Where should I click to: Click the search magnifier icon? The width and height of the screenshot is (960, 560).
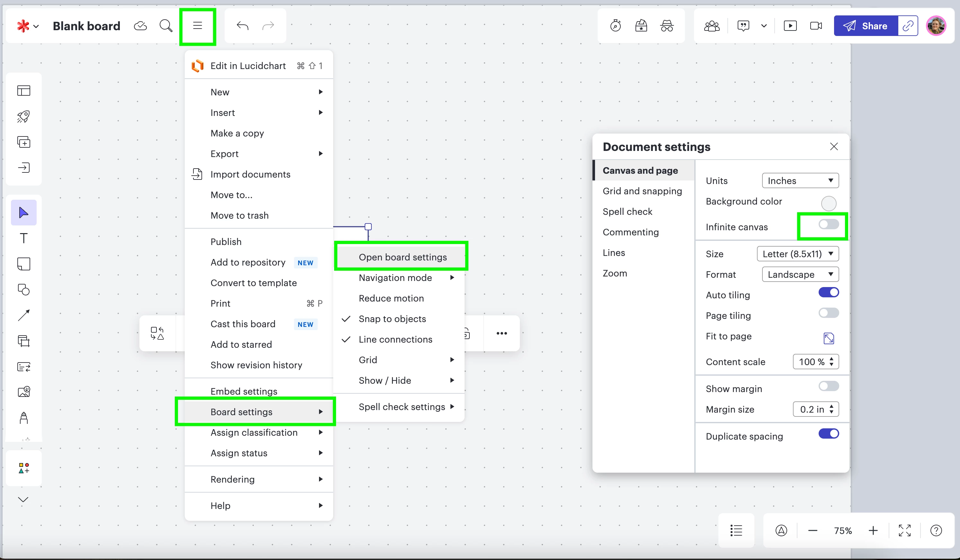[166, 26]
